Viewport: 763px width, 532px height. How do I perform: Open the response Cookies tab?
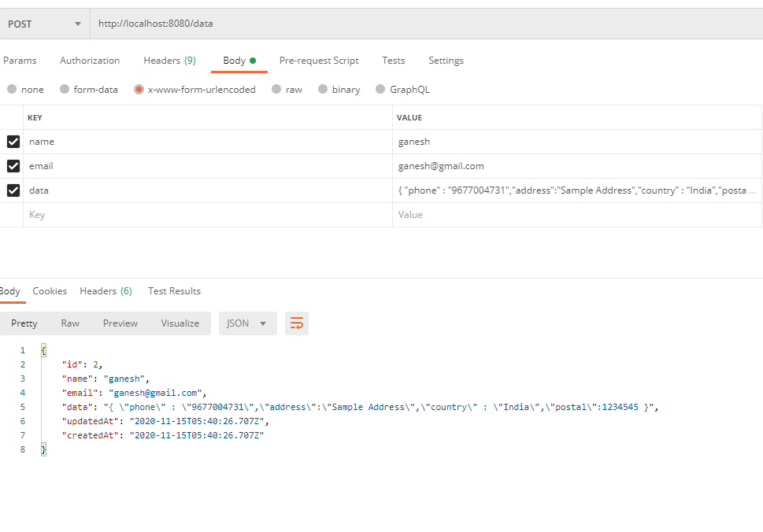tap(50, 291)
